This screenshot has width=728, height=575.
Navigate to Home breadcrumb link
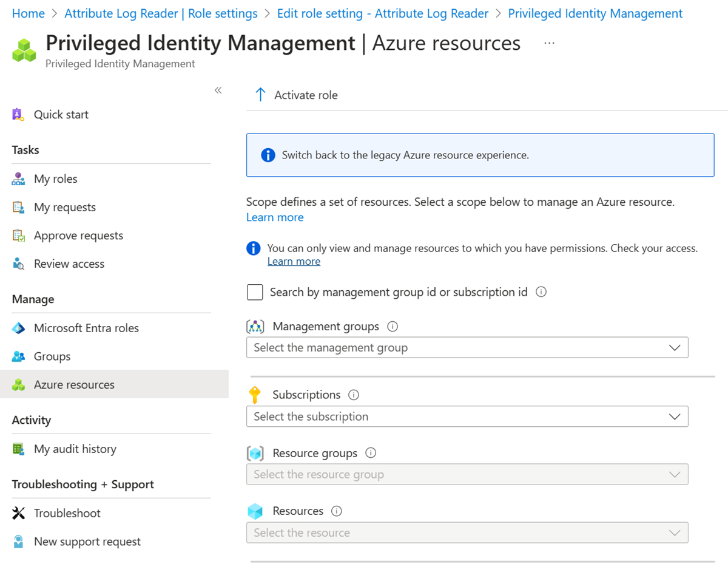[x=29, y=13]
